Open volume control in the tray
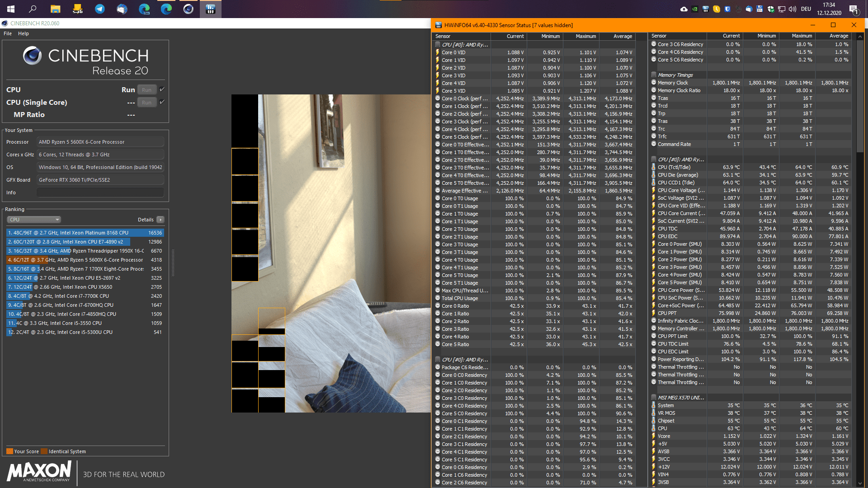Image resolution: width=868 pixels, height=488 pixels. pos(792,9)
